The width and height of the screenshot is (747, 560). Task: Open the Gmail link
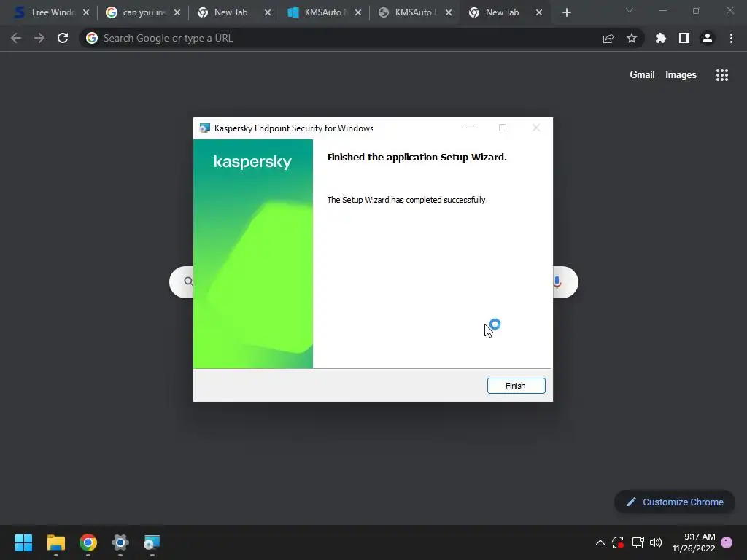coord(642,75)
